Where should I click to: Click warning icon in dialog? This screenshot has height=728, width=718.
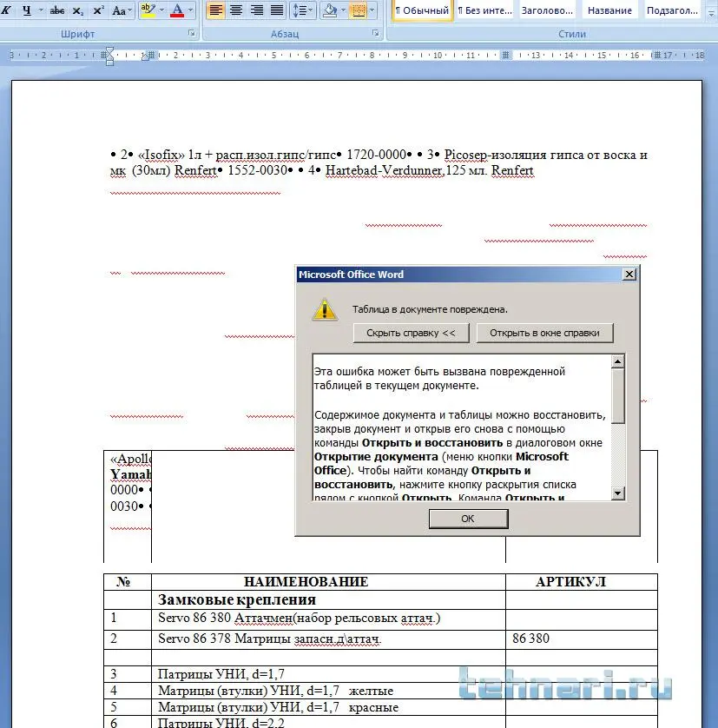(325, 309)
